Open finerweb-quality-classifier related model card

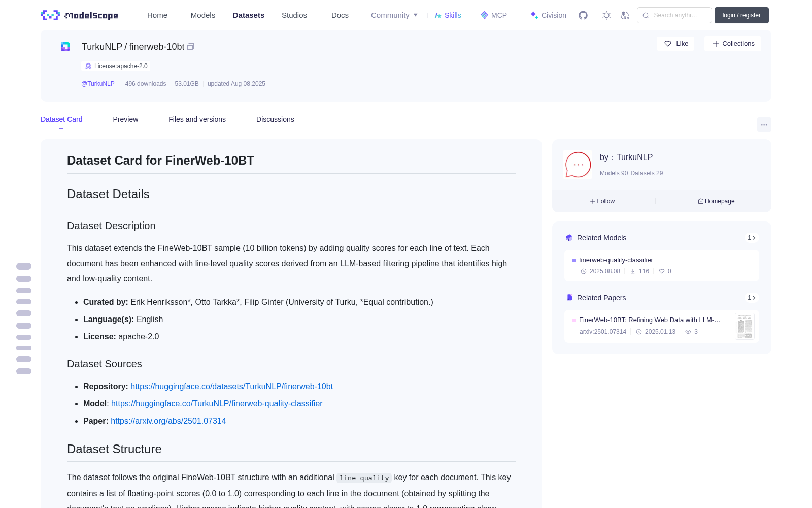point(662,265)
